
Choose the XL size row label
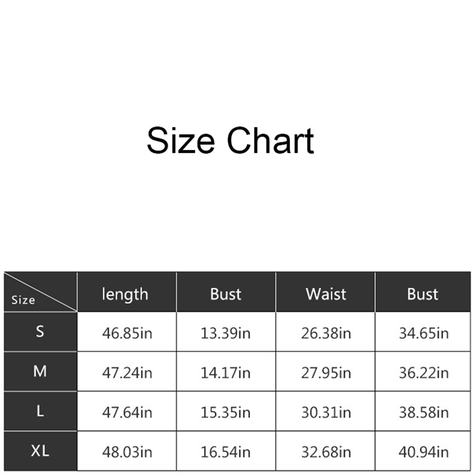pyautogui.click(x=40, y=451)
